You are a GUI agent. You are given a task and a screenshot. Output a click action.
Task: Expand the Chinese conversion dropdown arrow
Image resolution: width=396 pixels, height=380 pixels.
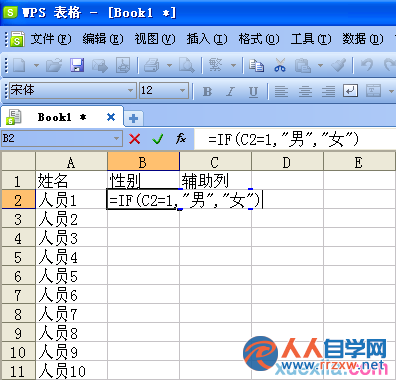pos(233,65)
